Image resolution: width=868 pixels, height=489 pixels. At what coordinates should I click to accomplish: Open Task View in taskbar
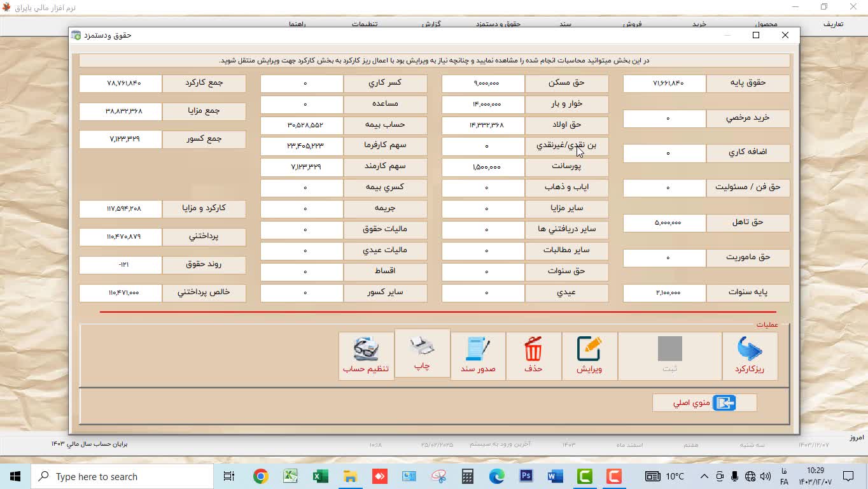click(229, 476)
